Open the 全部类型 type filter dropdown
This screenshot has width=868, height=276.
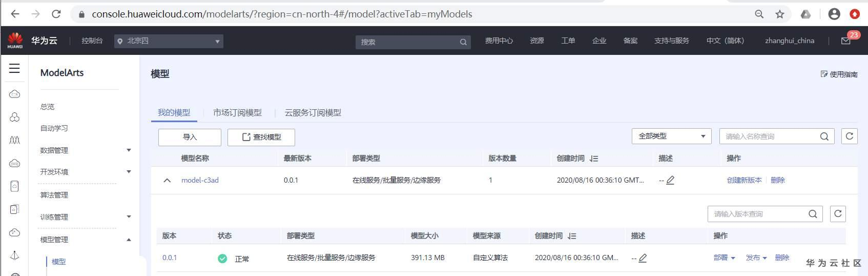tap(671, 136)
